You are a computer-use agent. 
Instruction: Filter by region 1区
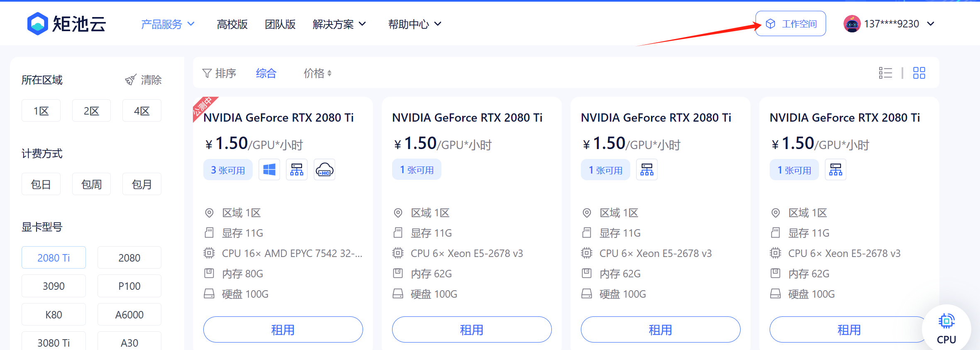41,110
